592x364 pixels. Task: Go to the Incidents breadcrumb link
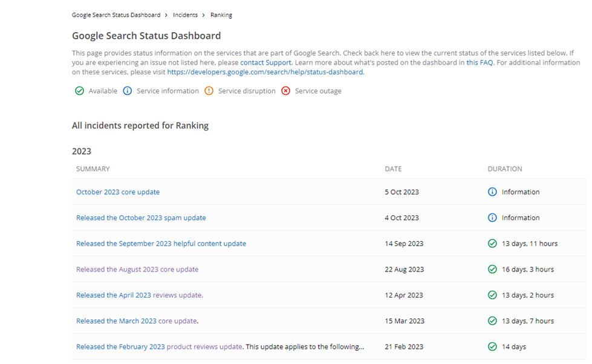point(185,15)
